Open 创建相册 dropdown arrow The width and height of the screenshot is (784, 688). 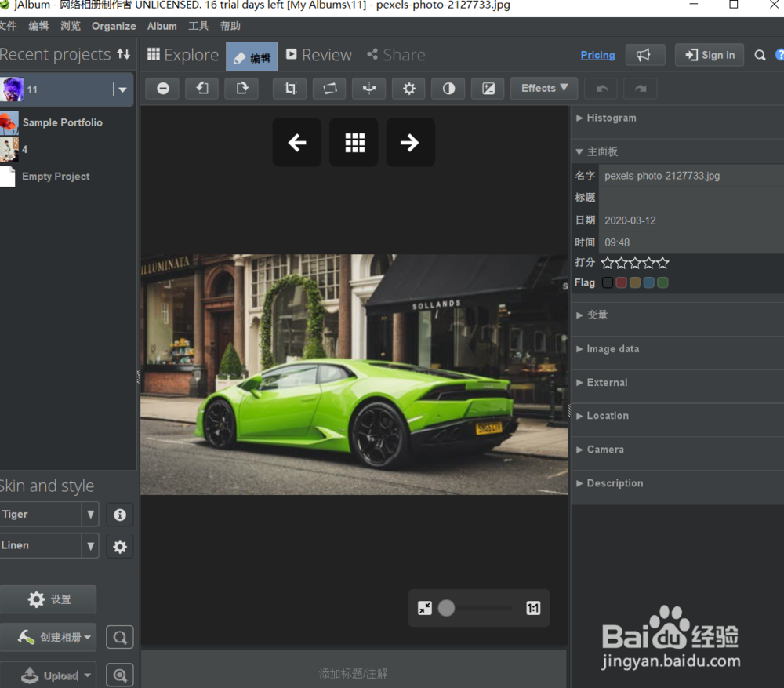[88, 638]
